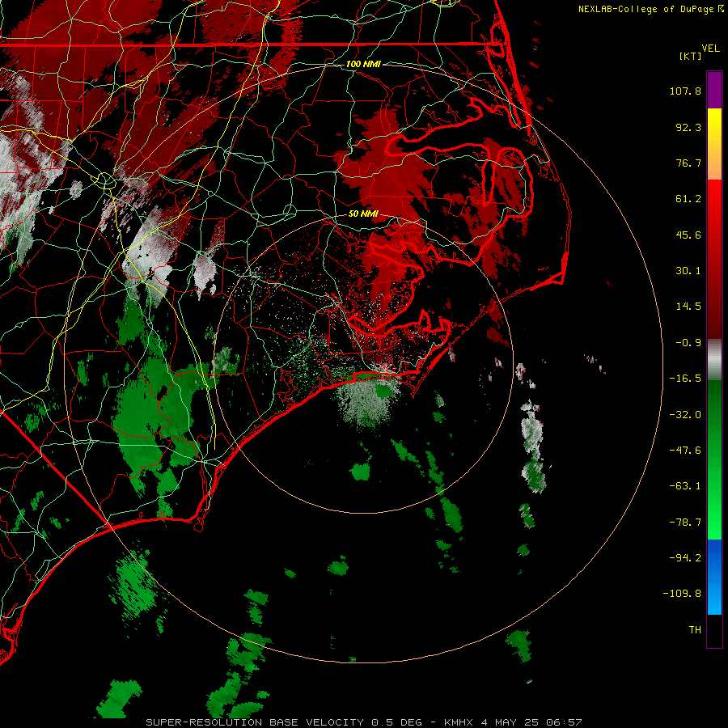Click the 92.3 velocity scale value
728x728 pixels.
688,127
